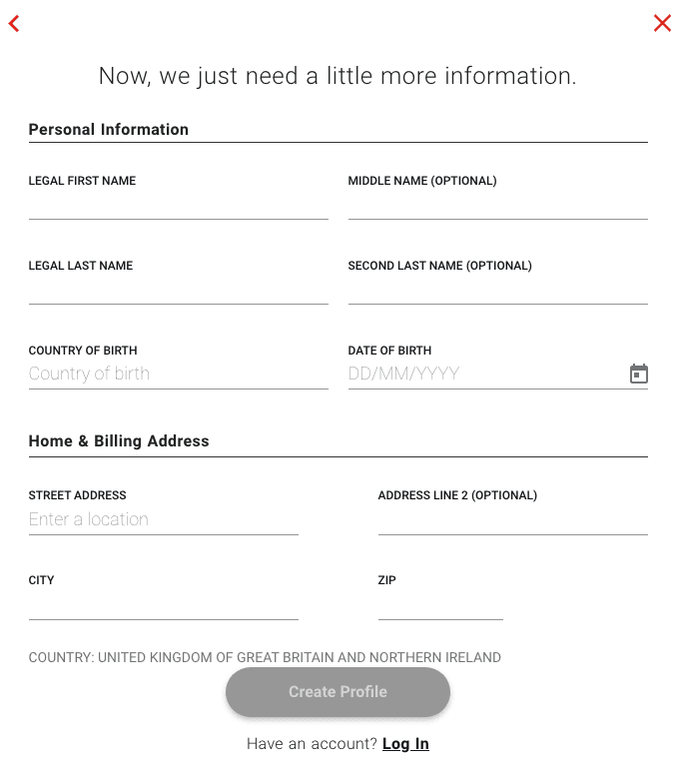Click into the Middle Name (Optional) field

coord(497,206)
